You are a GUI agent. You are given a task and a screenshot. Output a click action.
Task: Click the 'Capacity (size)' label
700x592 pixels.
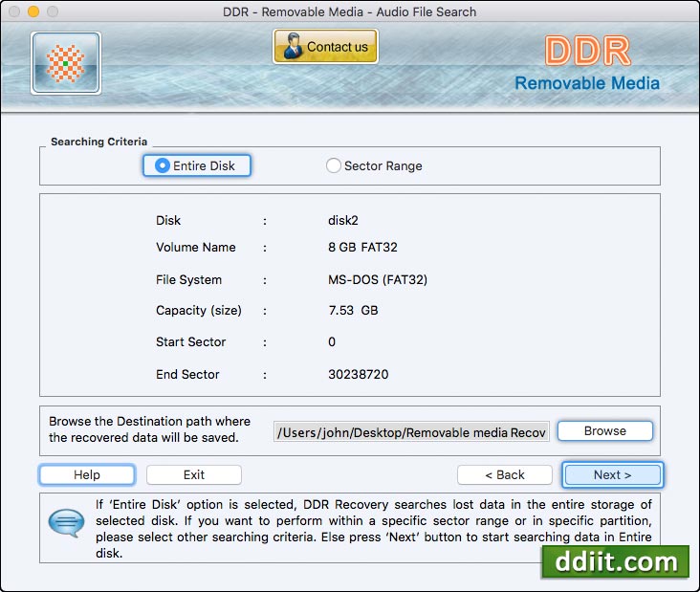pos(199,310)
